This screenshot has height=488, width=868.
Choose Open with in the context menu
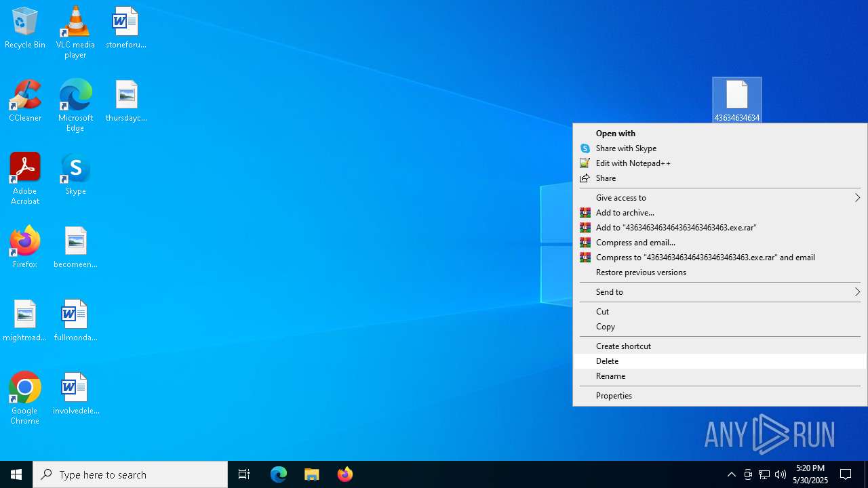(720, 134)
